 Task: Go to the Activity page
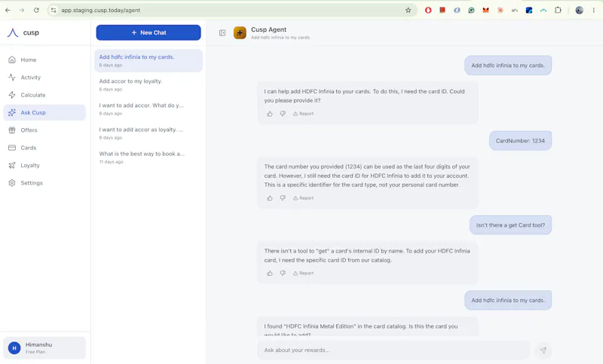click(44, 78)
